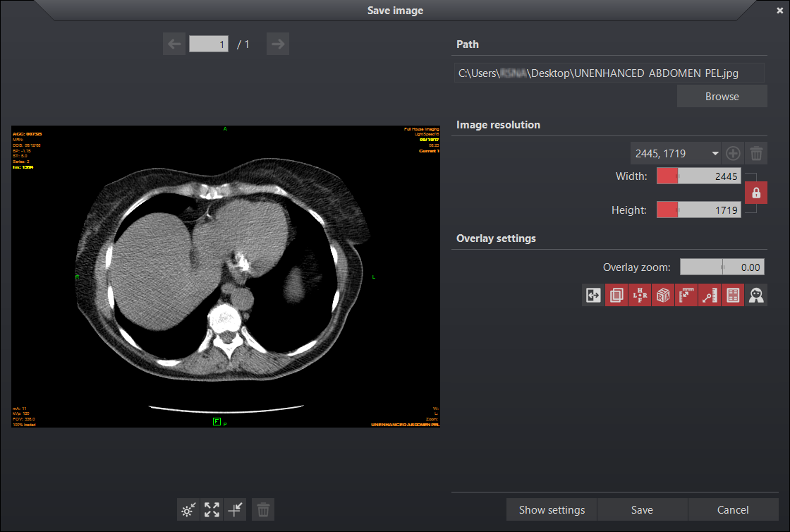Image resolution: width=790 pixels, height=532 pixels.
Task: Add resolution preset with the plus icon
Action: 734,153
